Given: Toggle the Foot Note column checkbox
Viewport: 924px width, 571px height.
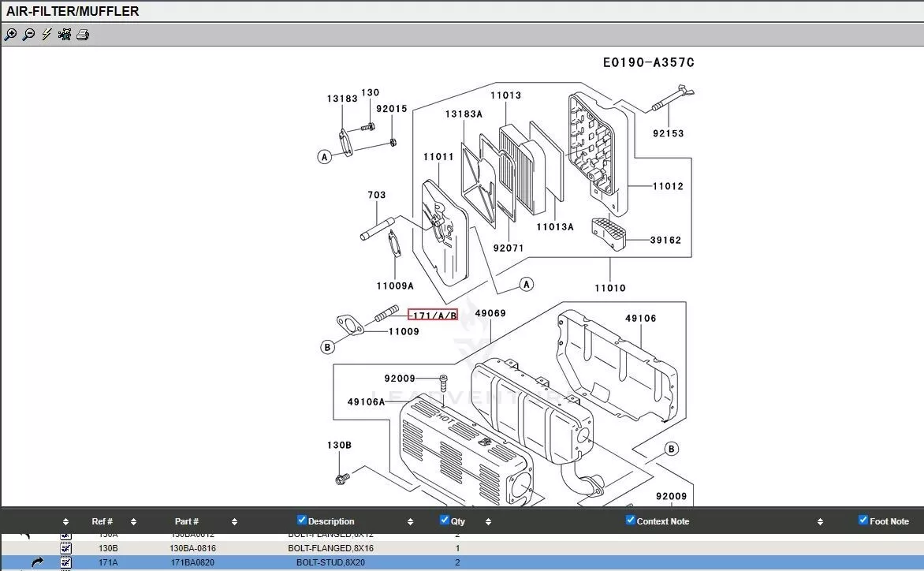Looking at the screenshot, I should tap(863, 520).
